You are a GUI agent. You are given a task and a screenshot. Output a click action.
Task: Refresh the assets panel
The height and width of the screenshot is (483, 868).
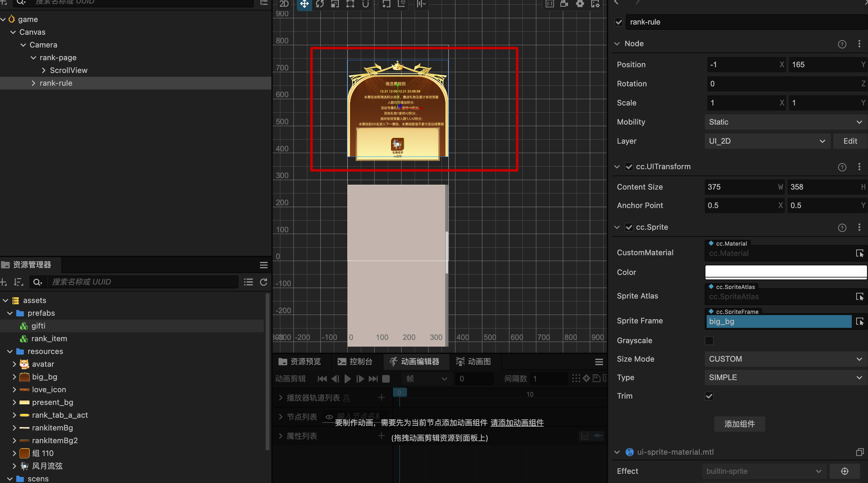click(263, 282)
